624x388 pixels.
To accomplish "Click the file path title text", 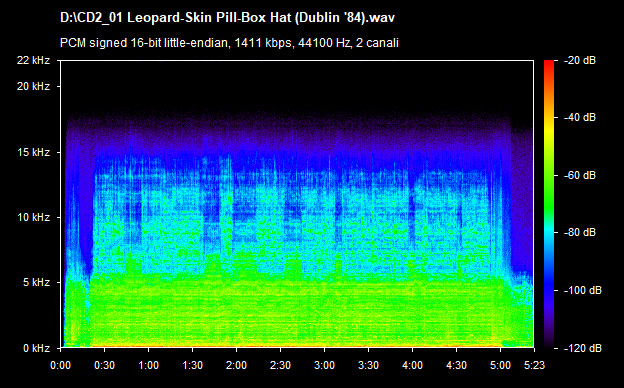I will (227, 18).
